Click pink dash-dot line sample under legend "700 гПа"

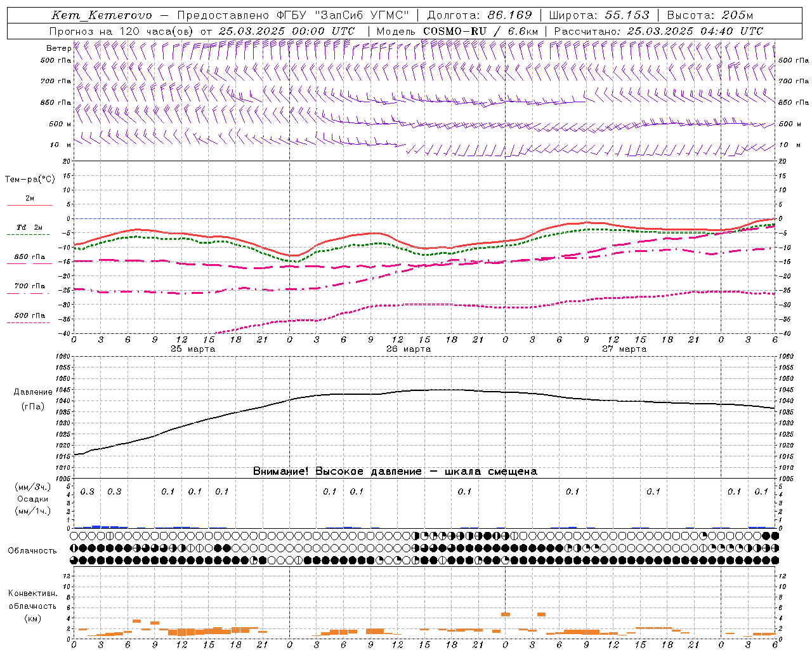click(x=29, y=293)
